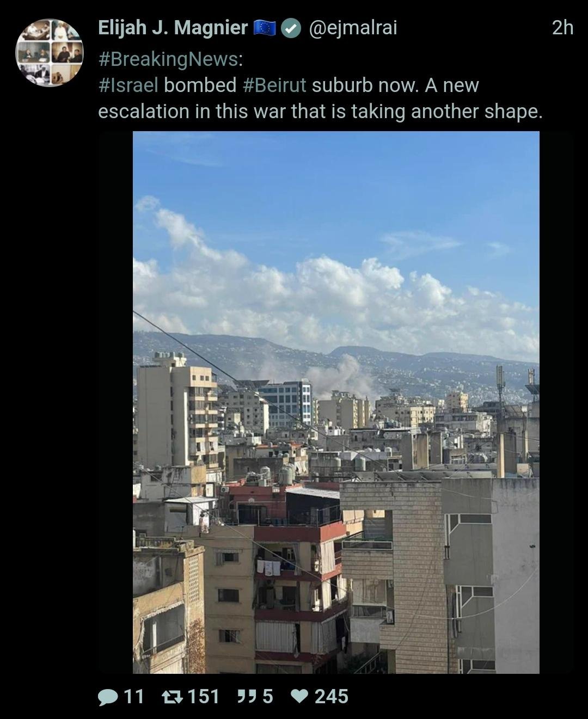Open Elijah J. Magnier display name
The height and width of the screenshot is (719, 588).
pos(173,28)
